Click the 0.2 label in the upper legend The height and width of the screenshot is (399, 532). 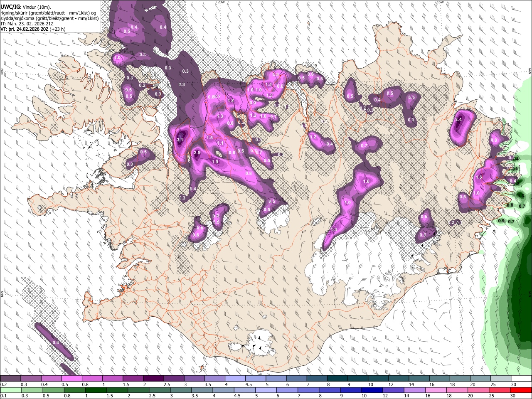coord(3,384)
